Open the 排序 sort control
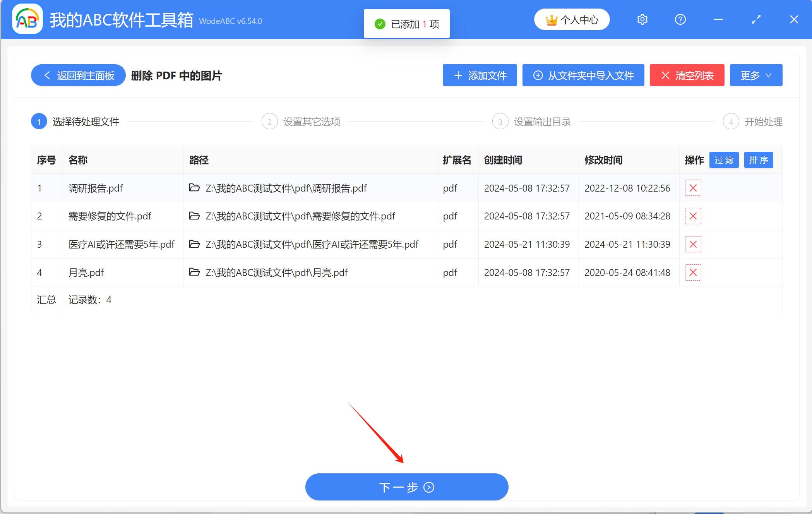Screen dimensions: 812x514 click(x=758, y=160)
